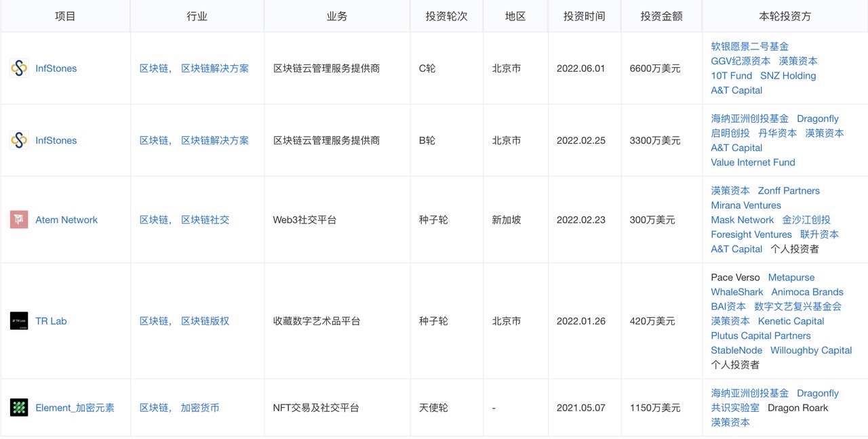
Task: Open investor BAI资本
Action: tap(728, 307)
